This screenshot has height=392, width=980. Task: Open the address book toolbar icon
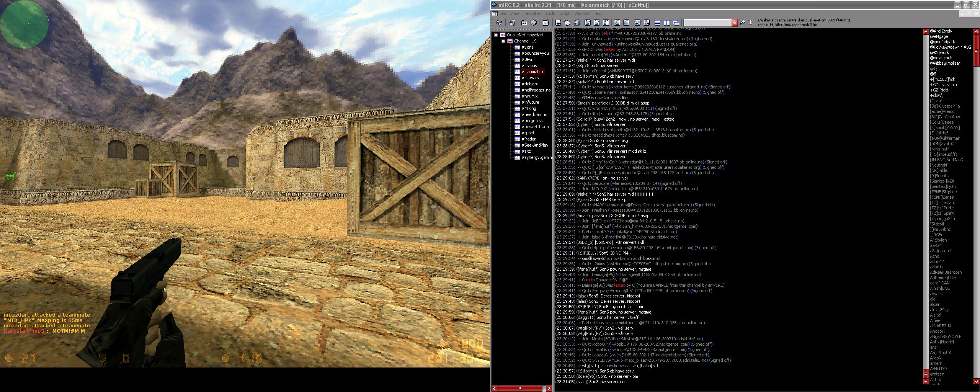[x=558, y=23]
